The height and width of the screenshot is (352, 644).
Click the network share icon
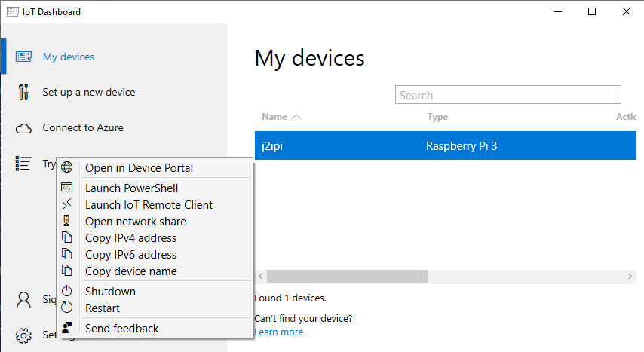click(x=66, y=221)
